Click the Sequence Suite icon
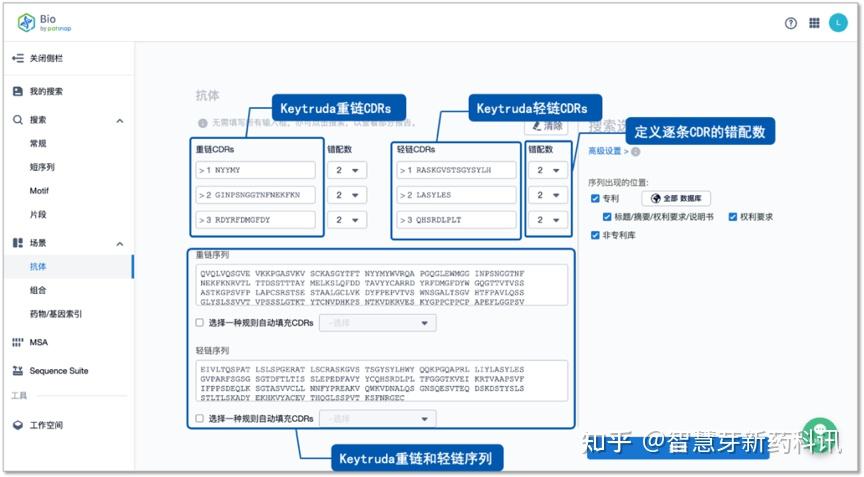 (18, 371)
